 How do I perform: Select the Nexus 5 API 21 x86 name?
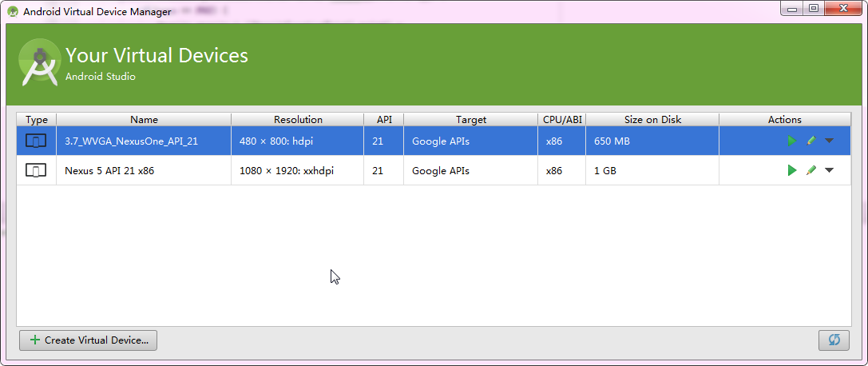click(109, 171)
